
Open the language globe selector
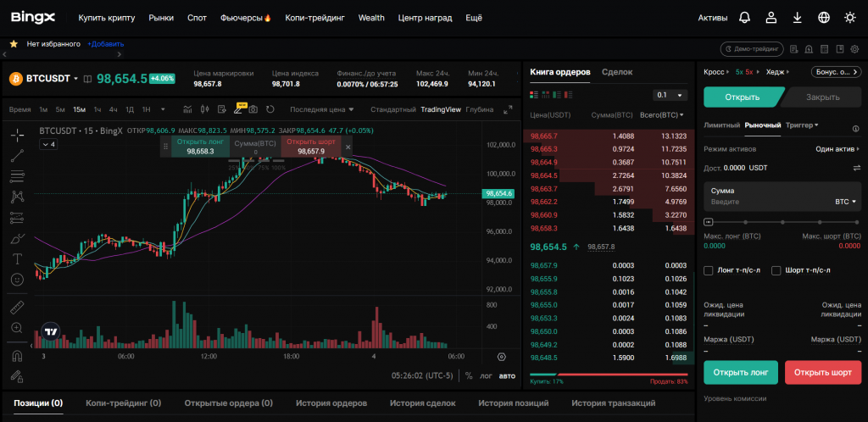tap(824, 18)
